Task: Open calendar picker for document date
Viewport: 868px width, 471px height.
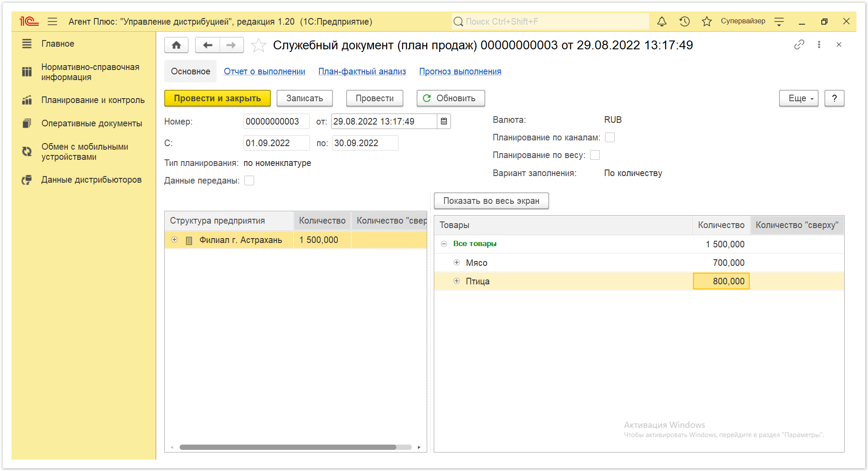Action: point(443,121)
